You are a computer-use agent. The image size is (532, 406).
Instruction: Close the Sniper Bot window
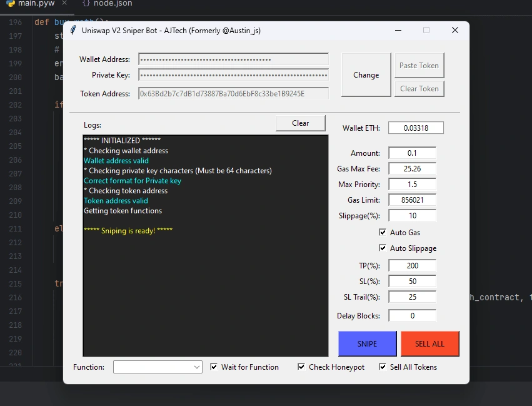pos(454,30)
